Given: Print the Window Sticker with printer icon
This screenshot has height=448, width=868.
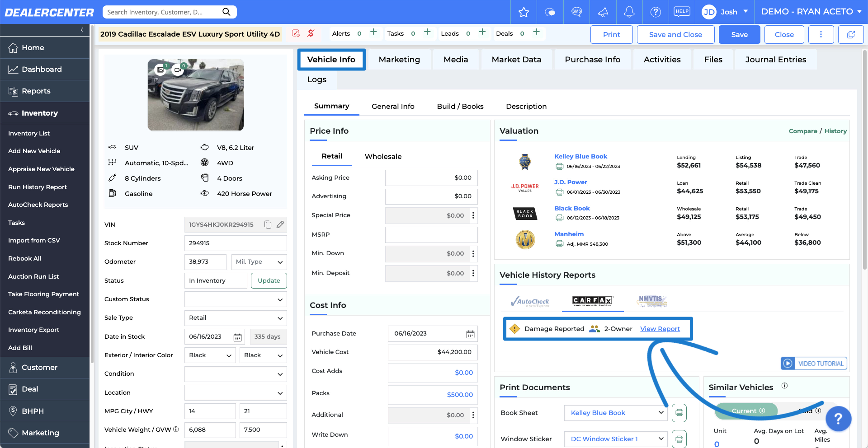Looking at the screenshot, I should (x=679, y=439).
